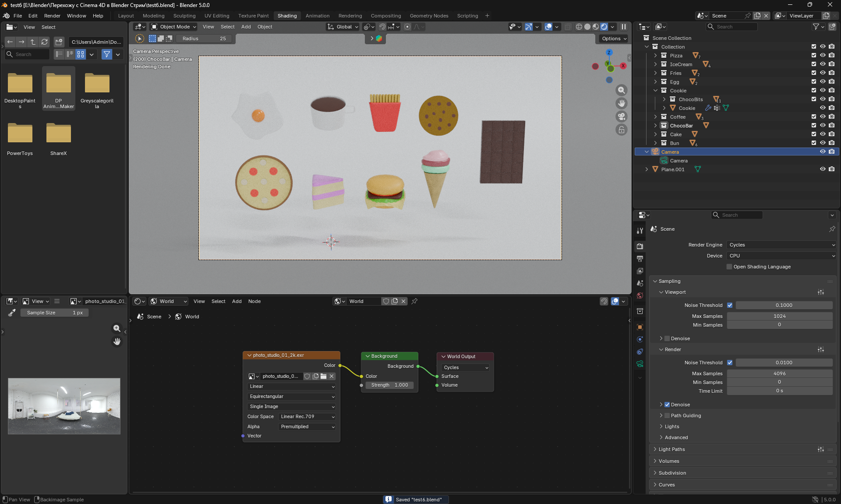Open the Render Engine dropdown

[x=781, y=245]
